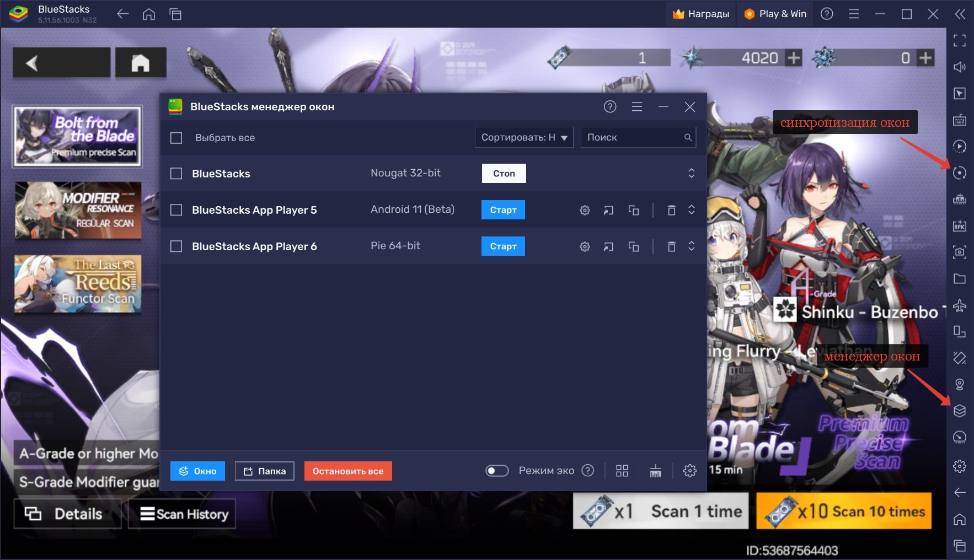
Task: Open window manager hamburger menu
Action: tap(637, 107)
